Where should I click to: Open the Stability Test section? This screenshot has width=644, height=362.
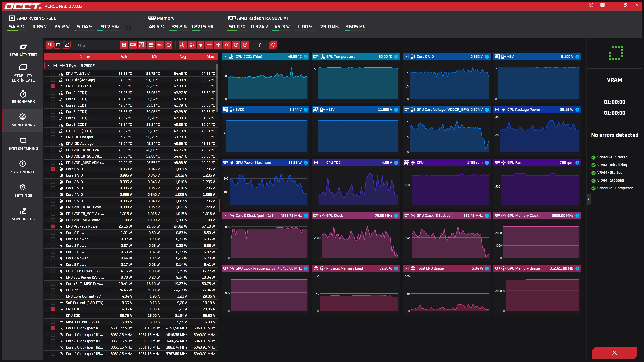tap(23, 50)
